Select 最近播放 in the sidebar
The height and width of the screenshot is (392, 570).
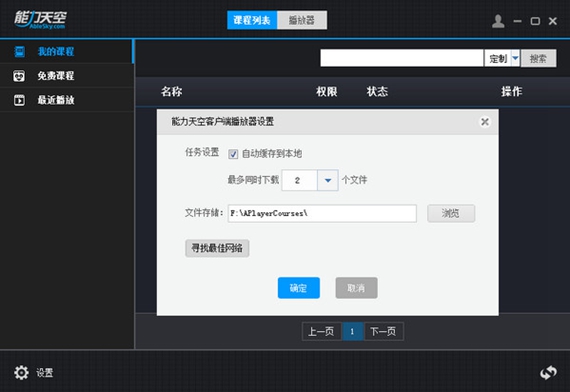67,100
